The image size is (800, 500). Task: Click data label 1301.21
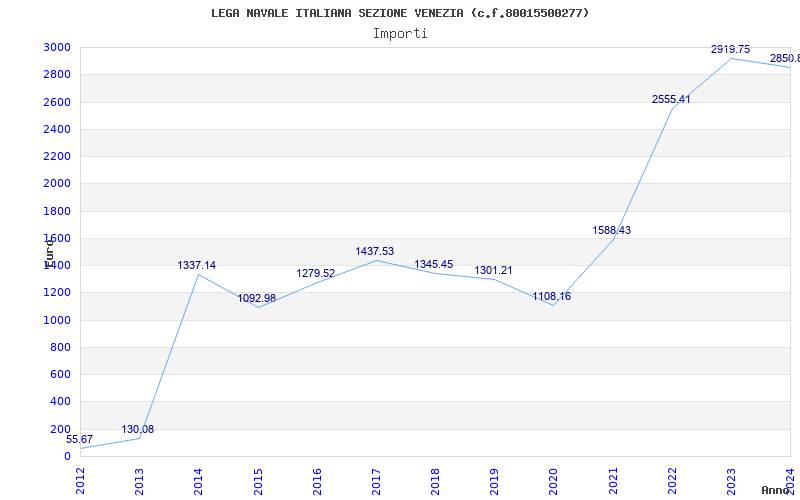[x=493, y=270]
